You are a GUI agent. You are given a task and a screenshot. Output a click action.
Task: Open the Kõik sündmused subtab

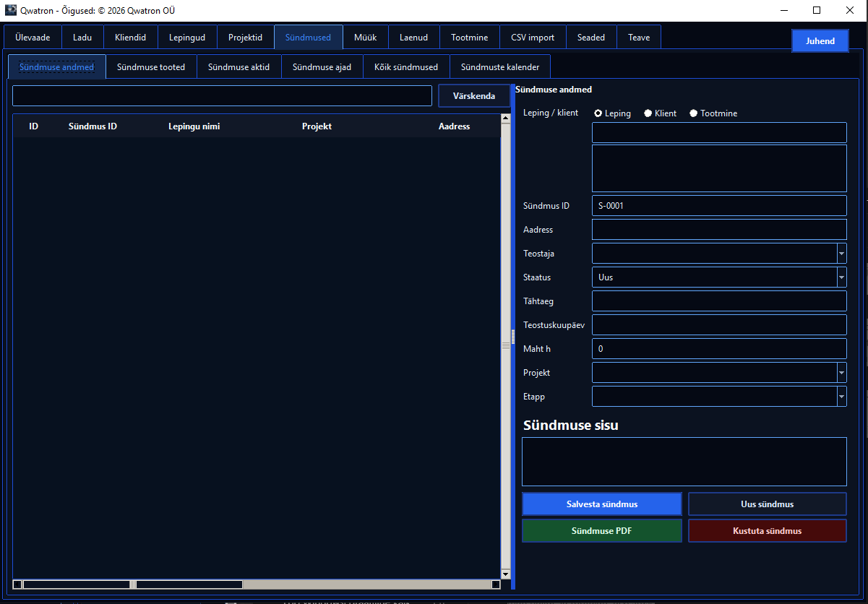[x=406, y=67]
